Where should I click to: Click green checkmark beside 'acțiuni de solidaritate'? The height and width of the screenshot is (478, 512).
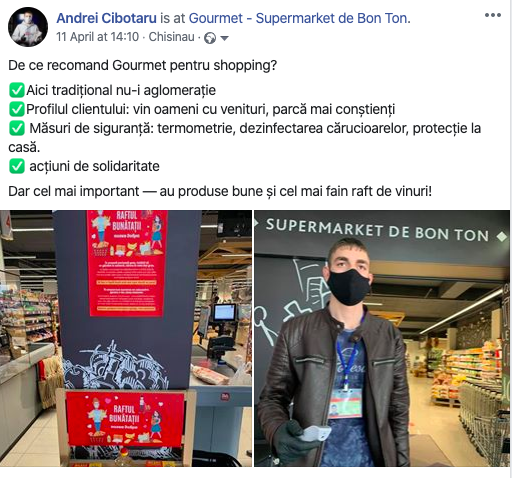(x=17, y=166)
